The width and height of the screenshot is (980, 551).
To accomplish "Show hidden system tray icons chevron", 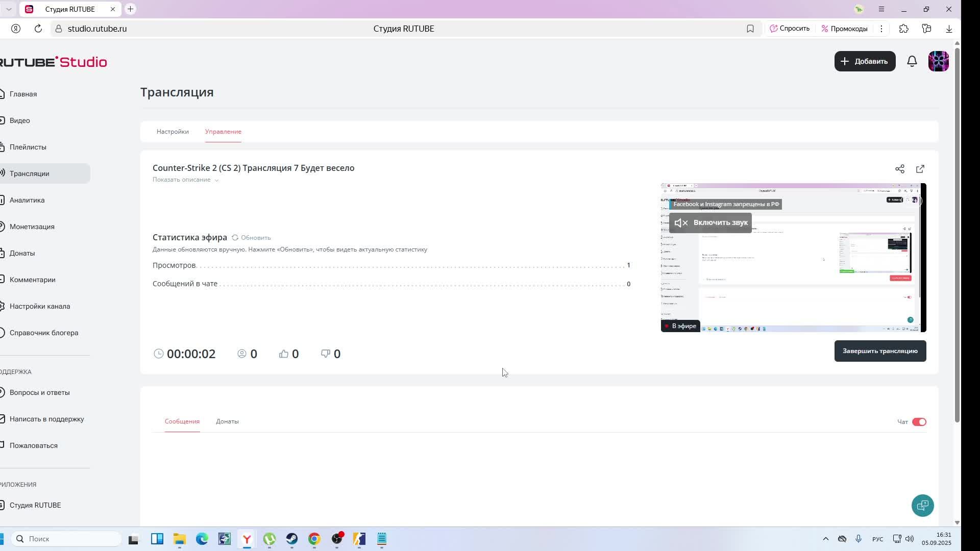I will pyautogui.click(x=825, y=539).
